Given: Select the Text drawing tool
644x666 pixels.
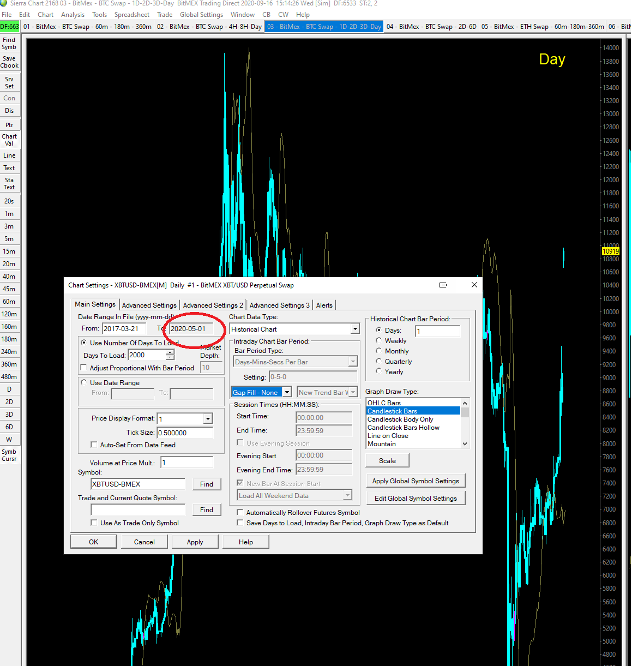Looking at the screenshot, I should 9,168.
